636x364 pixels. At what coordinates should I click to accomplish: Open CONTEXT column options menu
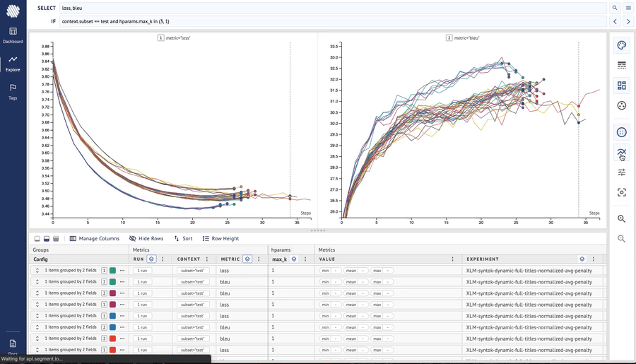(x=207, y=259)
